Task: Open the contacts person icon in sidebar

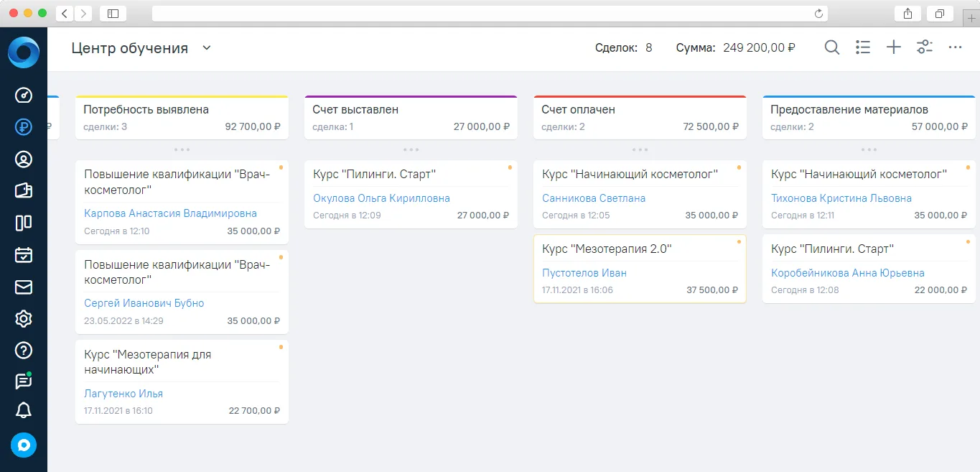Action: click(x=24, y=159)
